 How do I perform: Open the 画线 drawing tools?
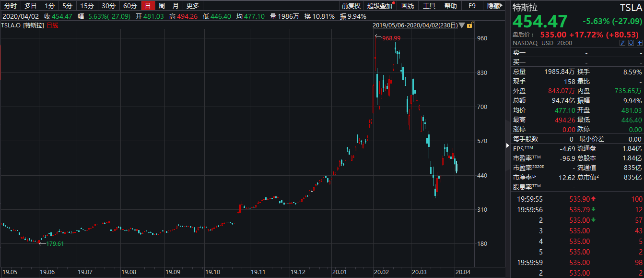pyautogui.click(x=408, y=6)
